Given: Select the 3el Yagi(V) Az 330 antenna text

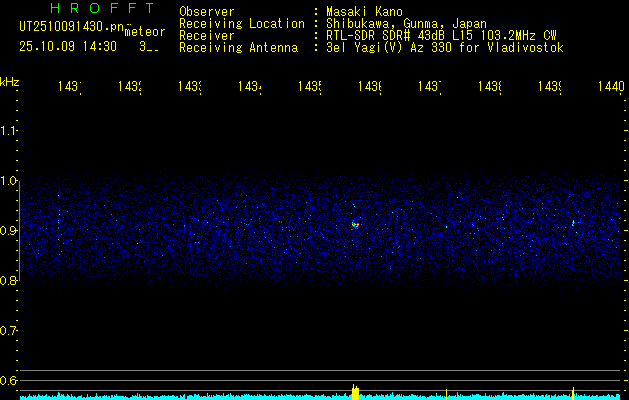Looking at the screenshot, I should [x=445, y=48].
